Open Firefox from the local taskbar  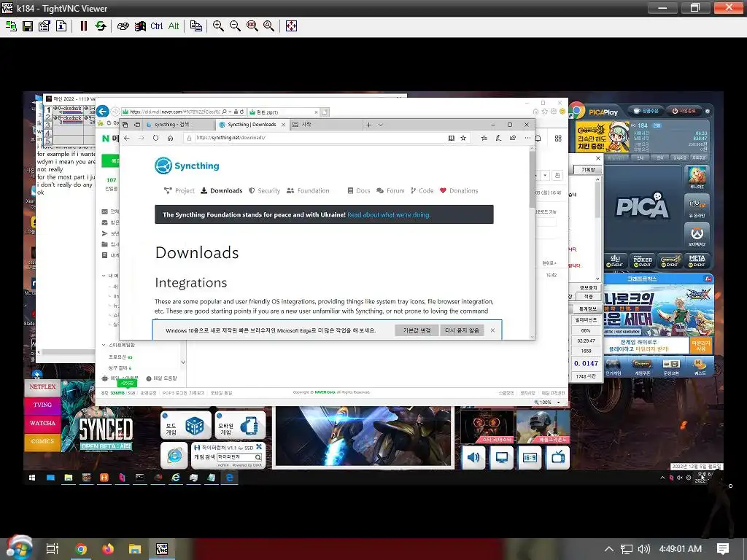coord(108,549)
